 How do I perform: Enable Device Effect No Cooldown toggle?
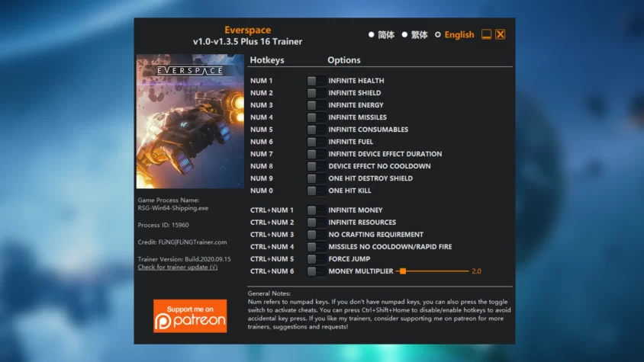pyautogui.click(x=316, y=166)
